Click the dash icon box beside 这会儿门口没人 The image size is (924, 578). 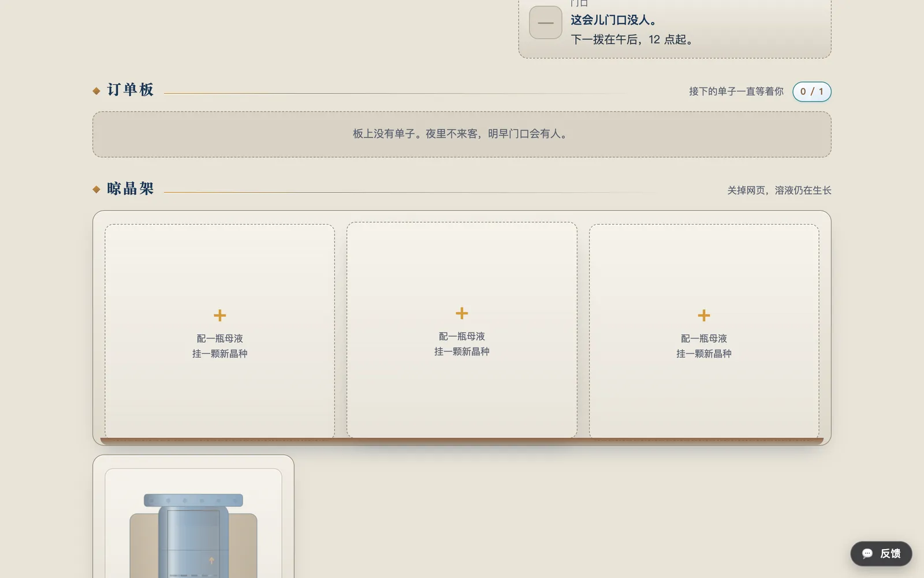click(x=546, y=23)
